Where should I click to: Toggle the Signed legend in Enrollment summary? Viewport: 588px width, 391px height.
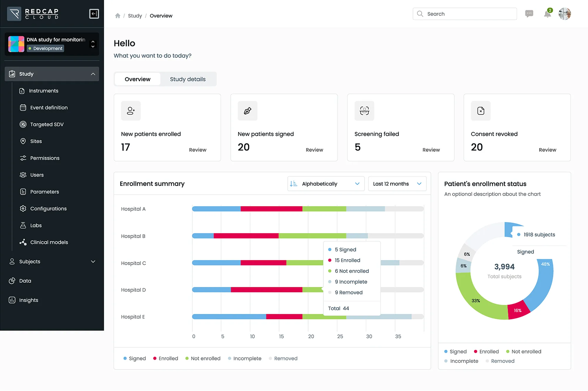click(134, 358)
